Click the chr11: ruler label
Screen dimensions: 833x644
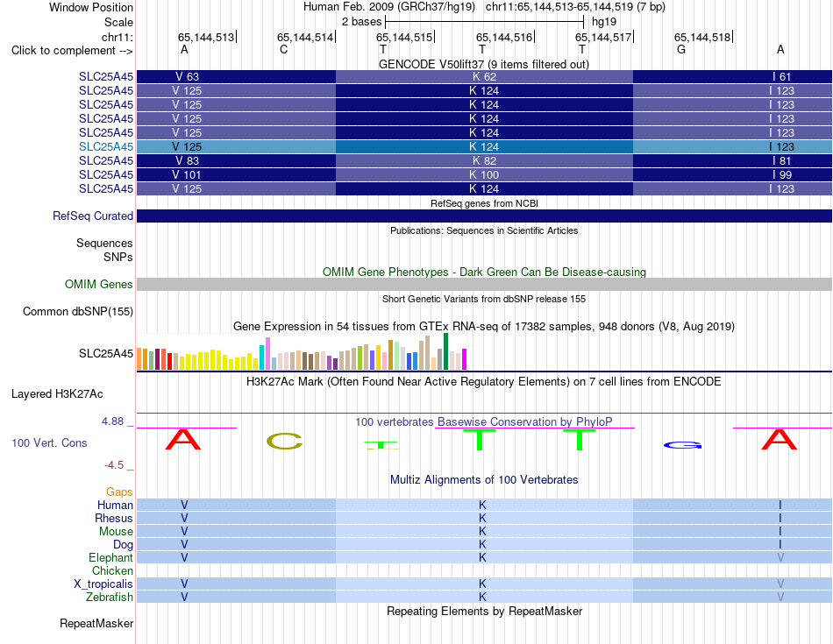pos(117,37)
